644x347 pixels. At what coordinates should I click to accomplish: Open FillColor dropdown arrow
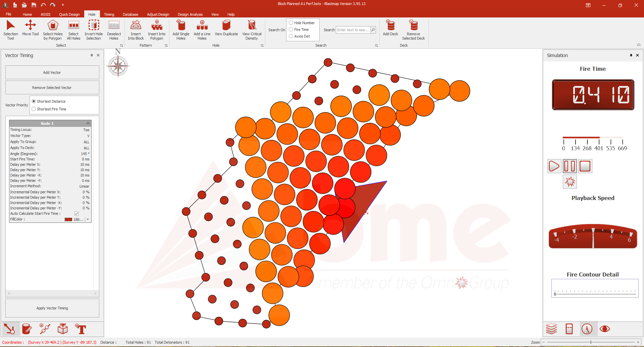pyautogui.click(x=88, y=219)
